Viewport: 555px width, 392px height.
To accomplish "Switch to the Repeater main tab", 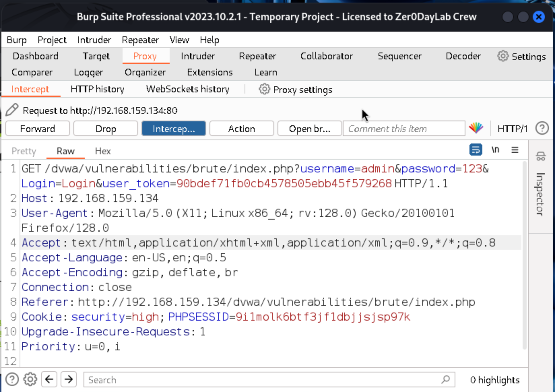I will 257,56.
